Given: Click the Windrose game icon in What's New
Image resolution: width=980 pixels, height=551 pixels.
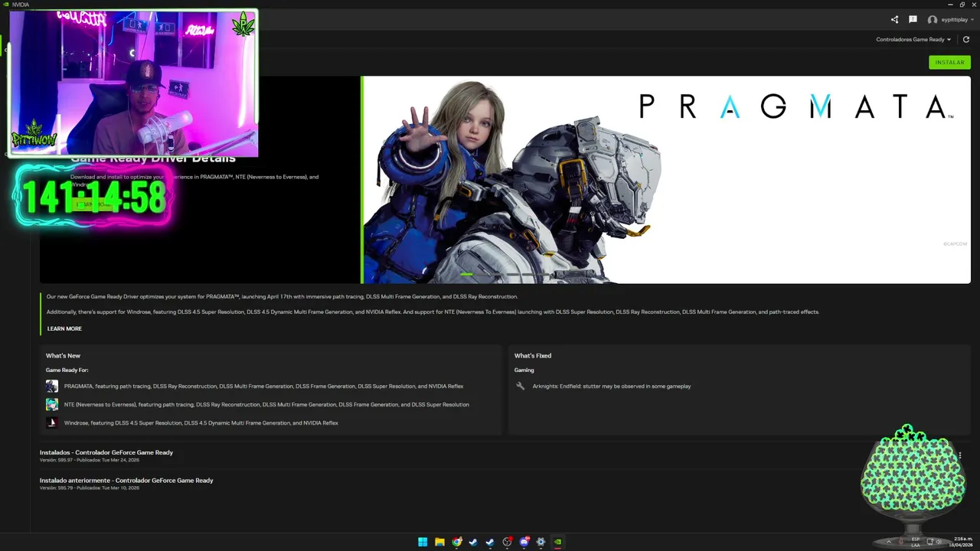Looking at the screenshot, I should point(51,423).
